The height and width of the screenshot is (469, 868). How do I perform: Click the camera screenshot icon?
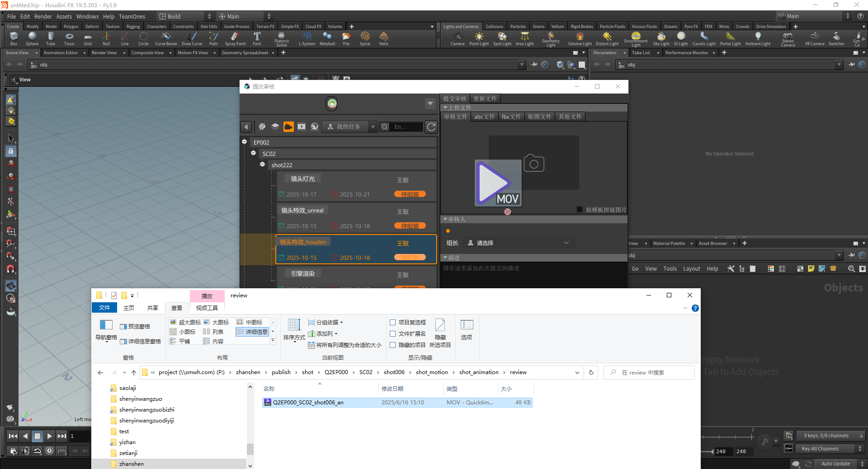534,164
